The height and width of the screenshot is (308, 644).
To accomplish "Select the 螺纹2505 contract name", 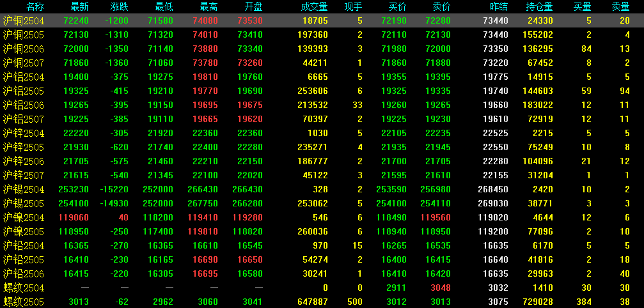I will point(24,302).
